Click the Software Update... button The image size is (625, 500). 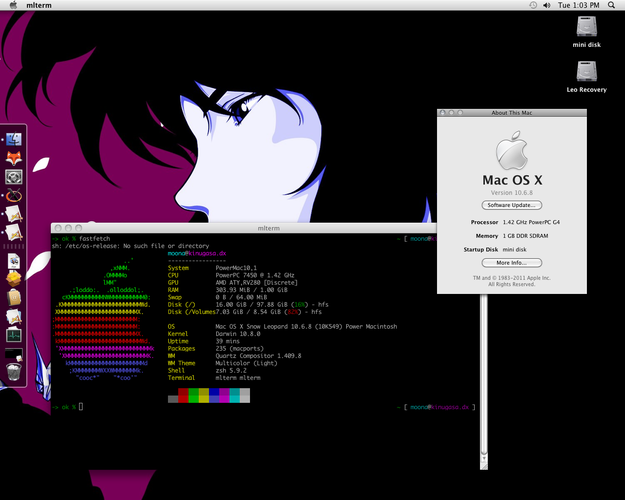512,205
